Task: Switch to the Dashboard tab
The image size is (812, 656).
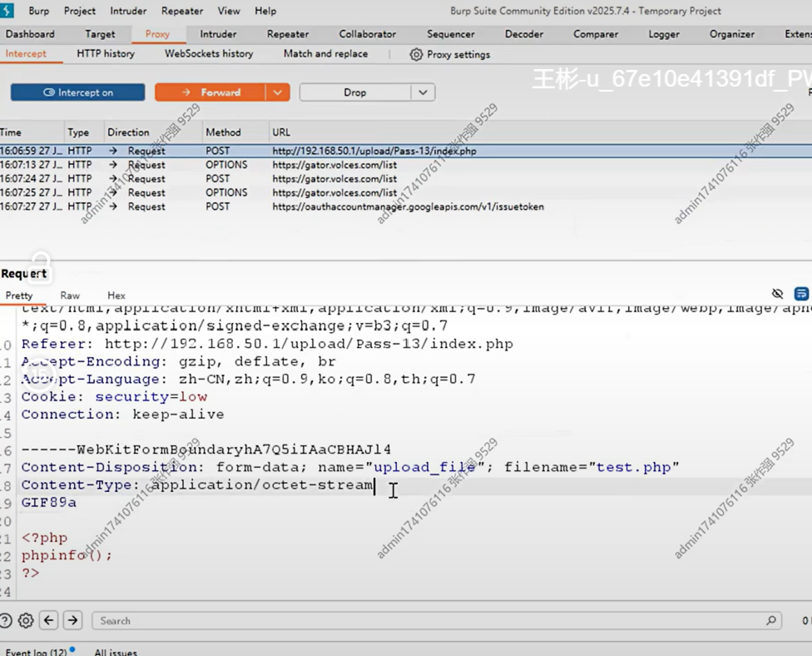Action: click(x=30, y=34)
